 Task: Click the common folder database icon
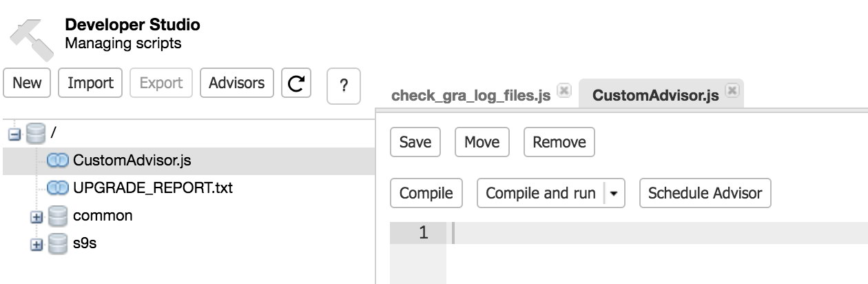coord(58,216)
